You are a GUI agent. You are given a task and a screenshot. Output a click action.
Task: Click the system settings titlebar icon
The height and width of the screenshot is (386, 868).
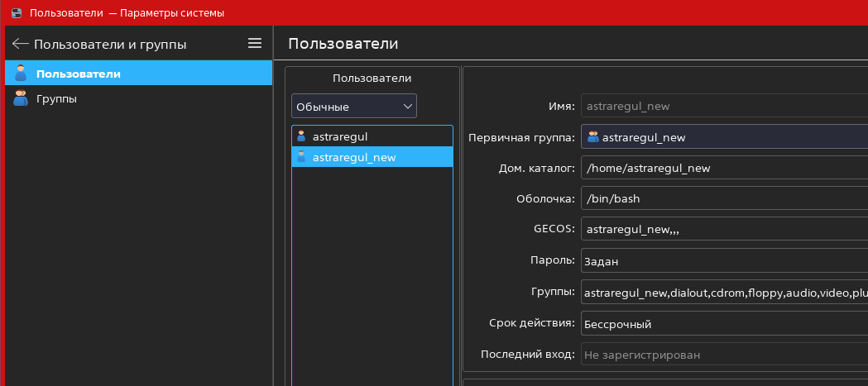[16, 13]
